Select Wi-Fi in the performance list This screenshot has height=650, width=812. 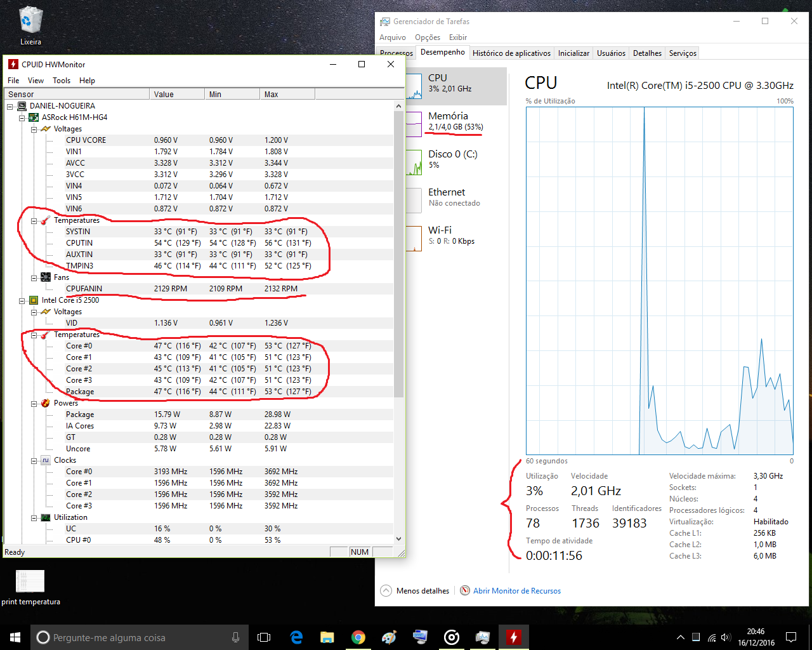457,238
